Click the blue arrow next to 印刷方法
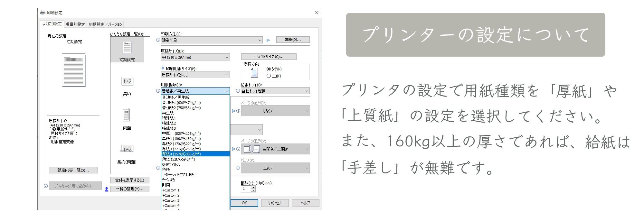The height and width of the screenshot is (222, 644). (268, 40)
